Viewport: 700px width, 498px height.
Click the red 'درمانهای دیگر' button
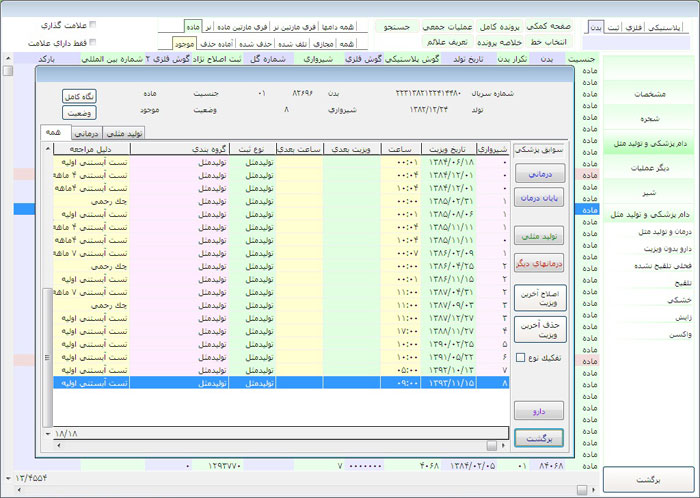pos(539,263)
